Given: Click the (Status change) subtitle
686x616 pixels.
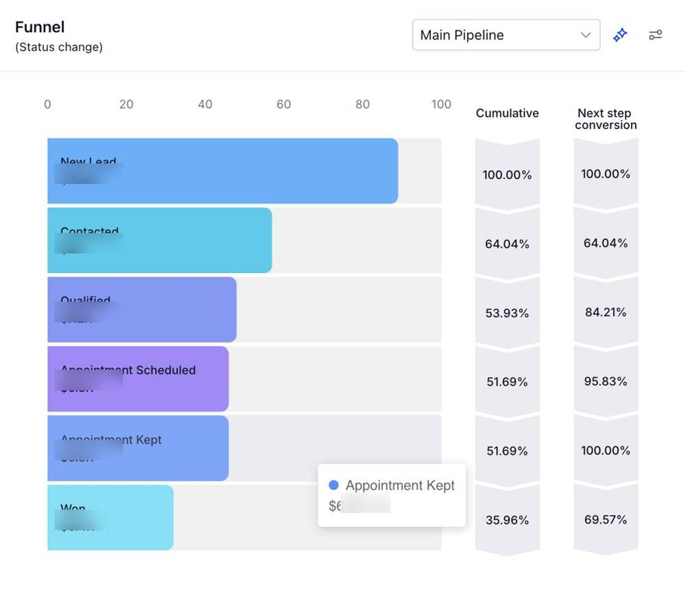Looking at the screenshot, I should [59, 47].
